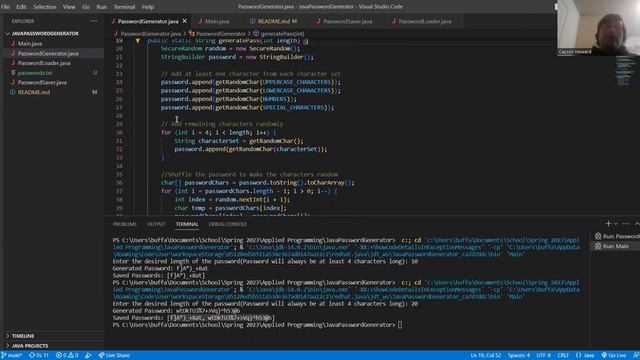Click the Run: Main gear icon

click(598, 246)
